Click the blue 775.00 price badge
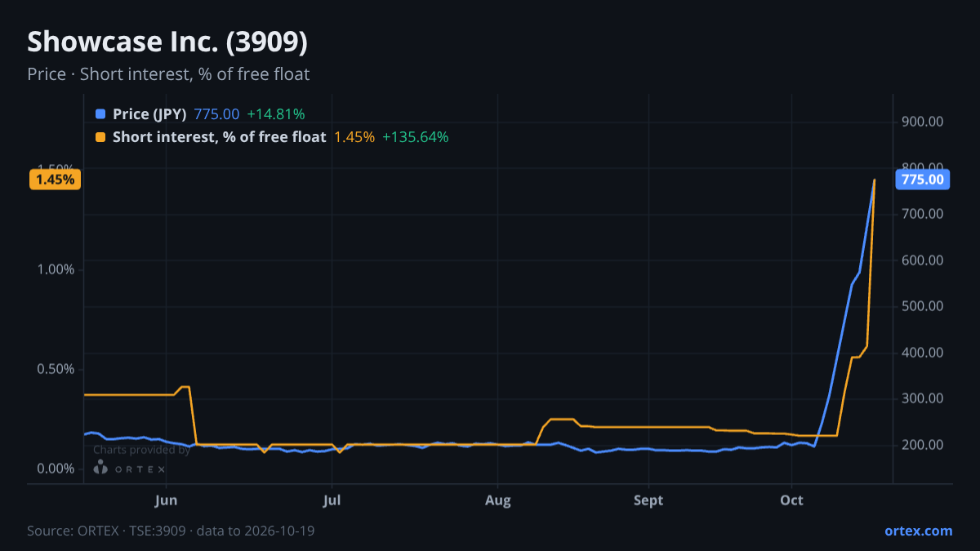The height and width of the screenshot is (551, 980). coord(923,180)
